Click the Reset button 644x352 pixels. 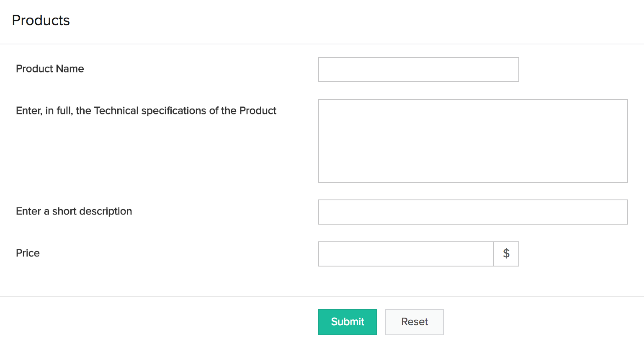coord(414,322)
